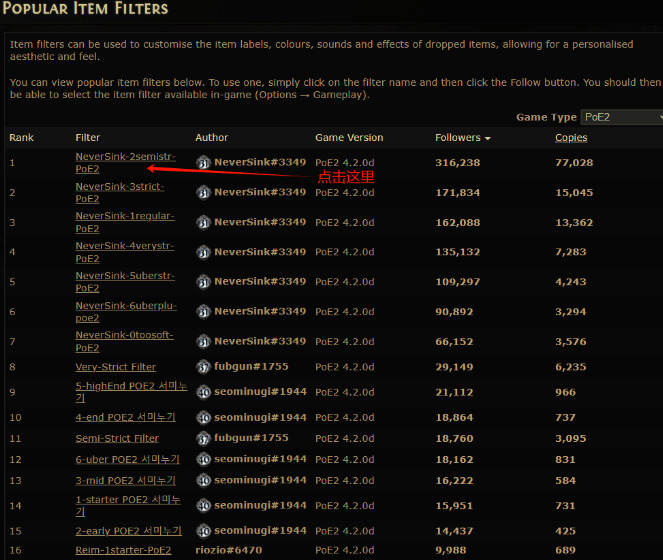Click followers count 171,834
Viewport: 663px width, 560px height.
point(458,193)
